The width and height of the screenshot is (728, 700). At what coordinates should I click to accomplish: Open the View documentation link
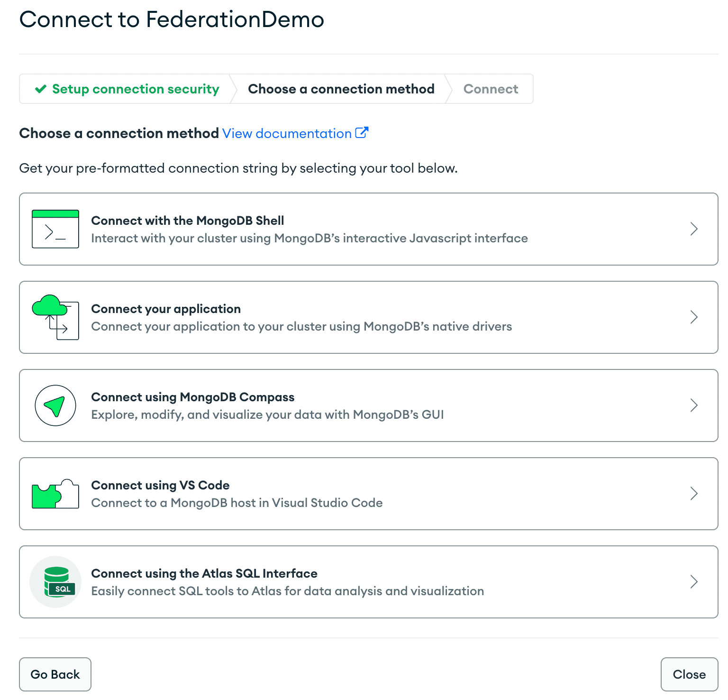[287, 134]
